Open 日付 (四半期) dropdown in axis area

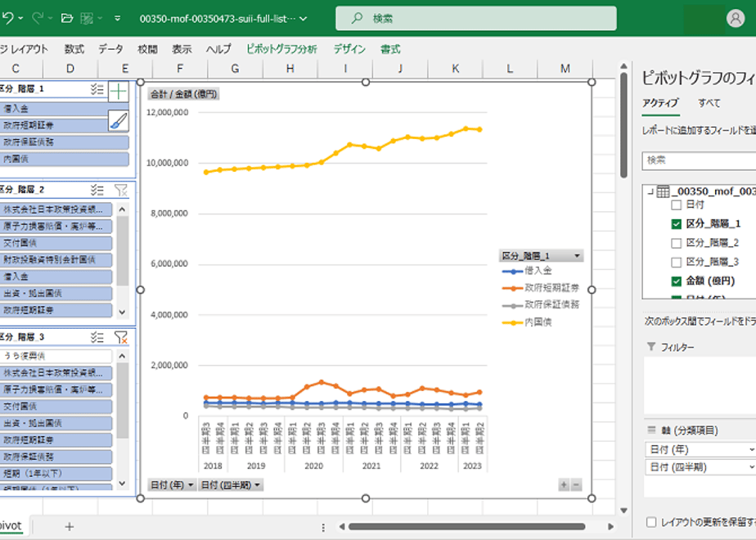pyautogui.click(x=751, y=466)
